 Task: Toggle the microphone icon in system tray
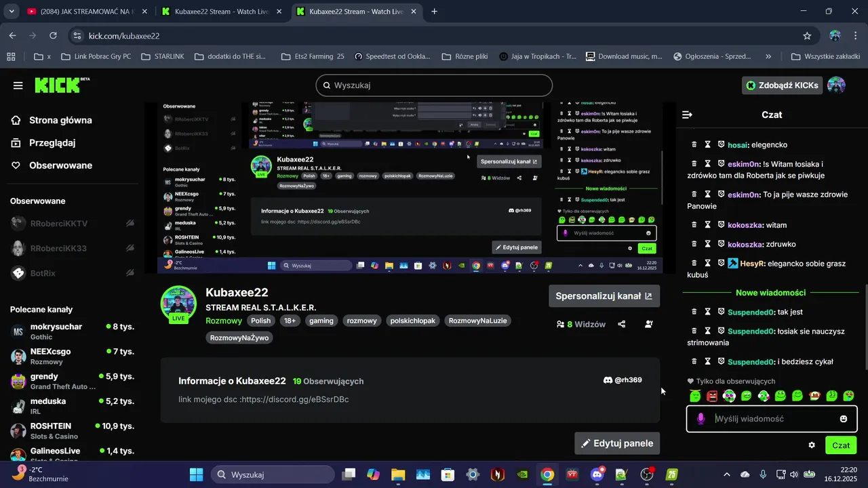click(763, 474)
